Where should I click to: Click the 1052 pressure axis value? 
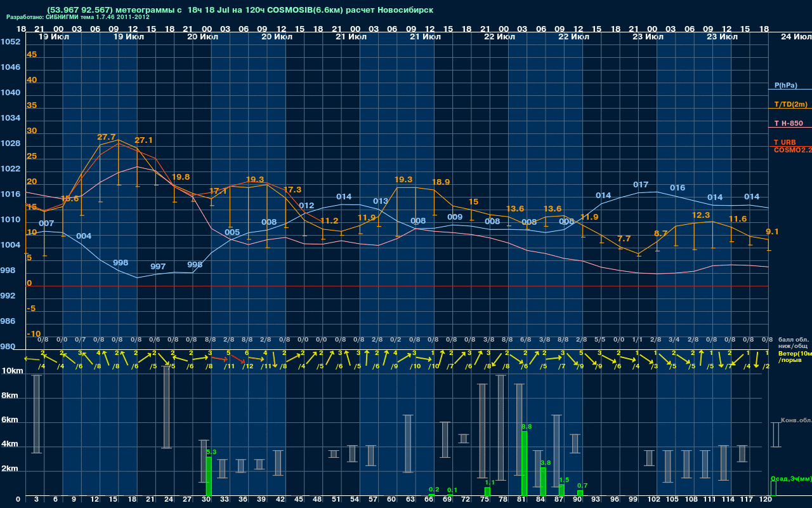coord(11,42)
